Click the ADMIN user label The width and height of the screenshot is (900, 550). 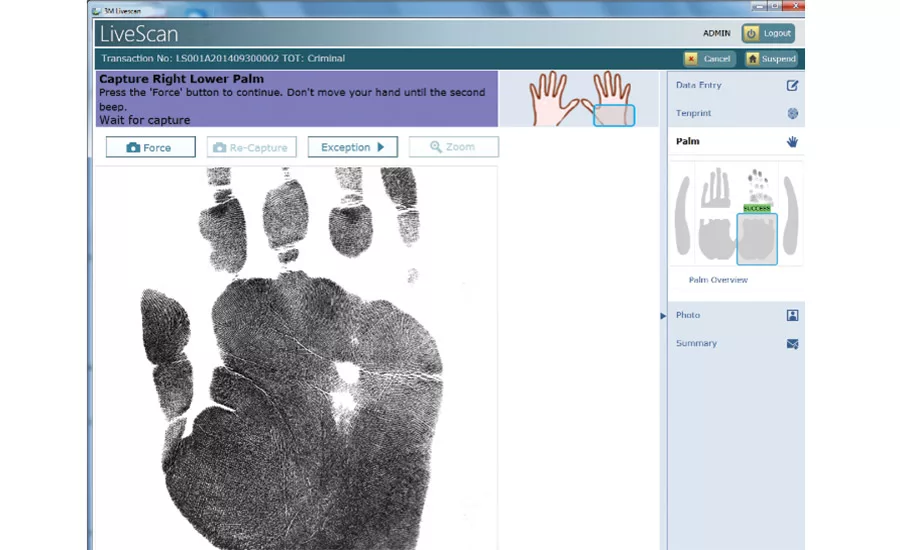[x=717, y=33]
